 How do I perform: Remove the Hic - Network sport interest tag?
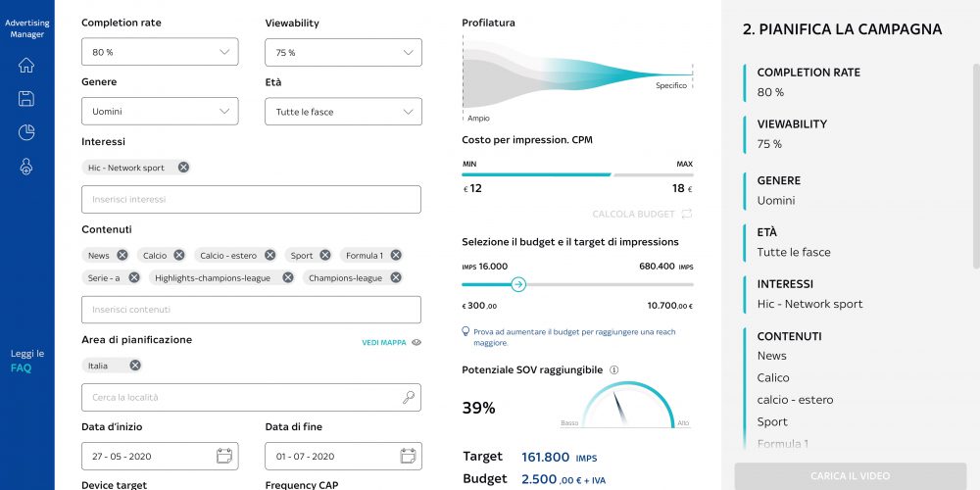[x=183, y=167]
